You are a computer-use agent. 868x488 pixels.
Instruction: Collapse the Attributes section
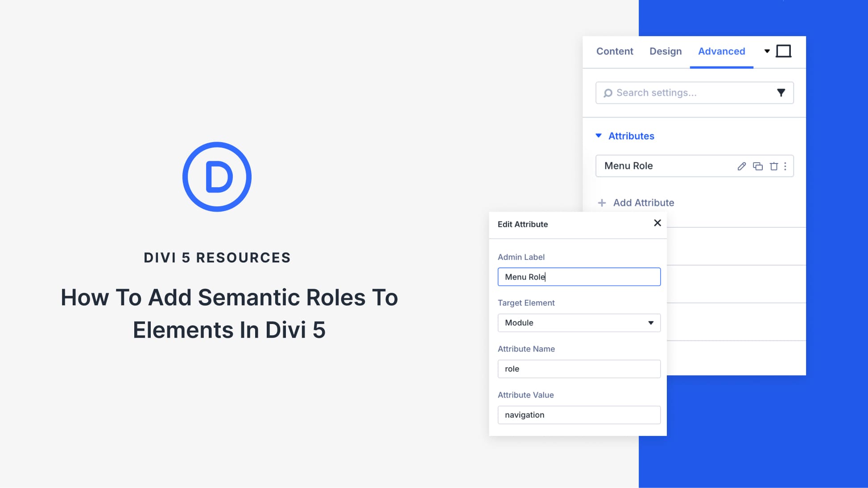(x=598, y=135)
